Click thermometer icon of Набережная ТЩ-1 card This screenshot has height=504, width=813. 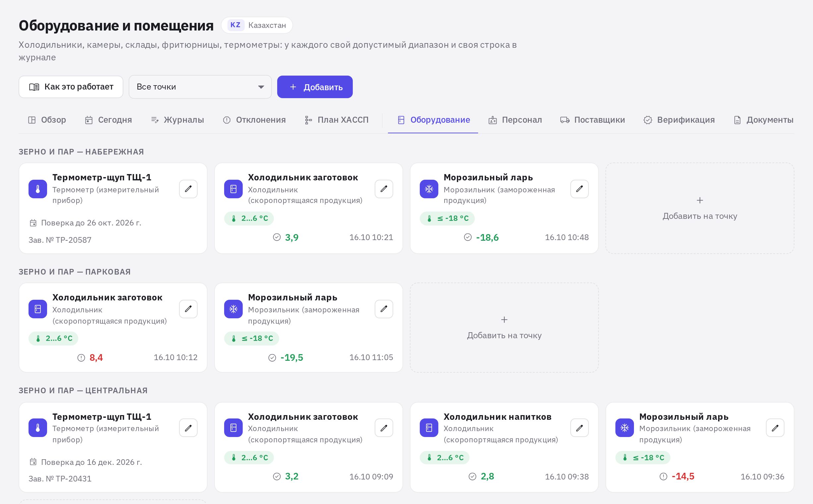click(x=38, y=189)
